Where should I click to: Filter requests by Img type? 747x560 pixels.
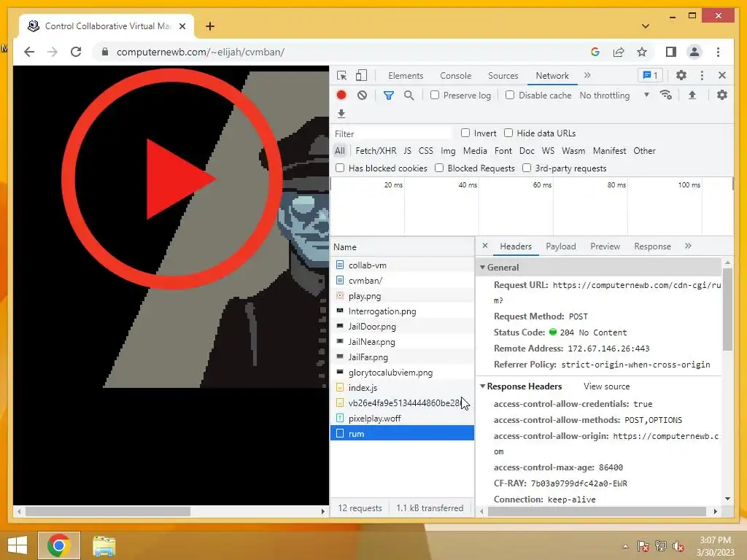[x=448, y=151]
